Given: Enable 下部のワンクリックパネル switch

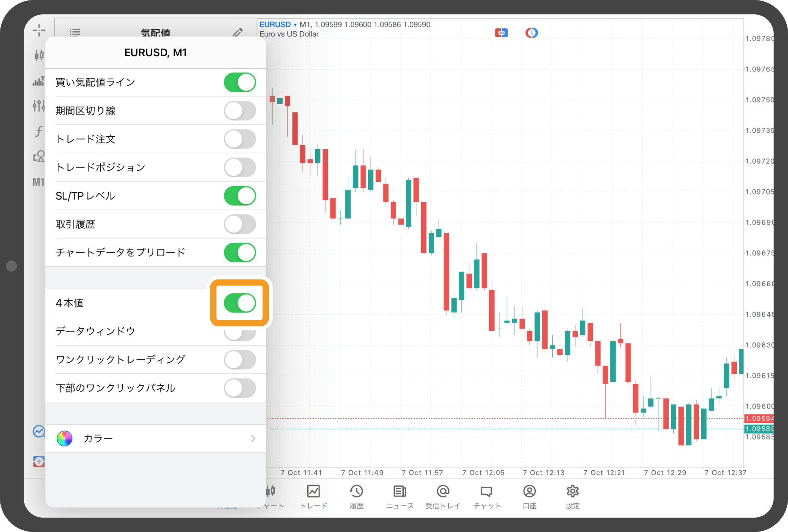Looking at the screenshot, I should [x=240, y=388].
